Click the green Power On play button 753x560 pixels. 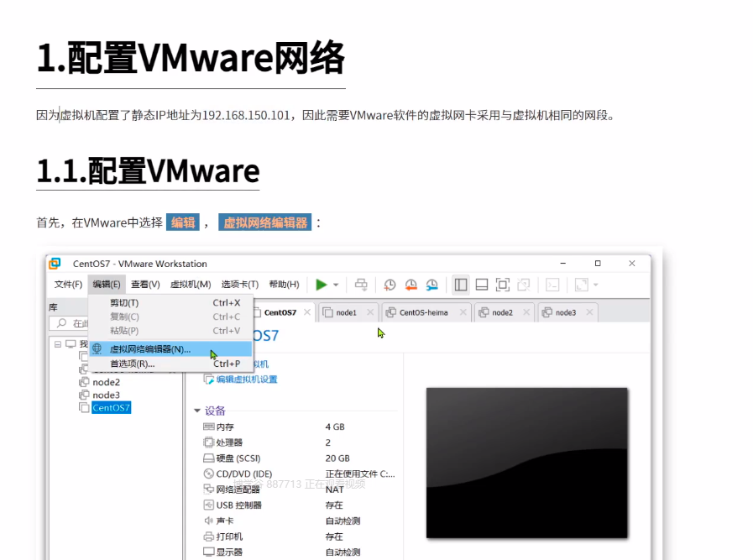[x=322, y=285]
